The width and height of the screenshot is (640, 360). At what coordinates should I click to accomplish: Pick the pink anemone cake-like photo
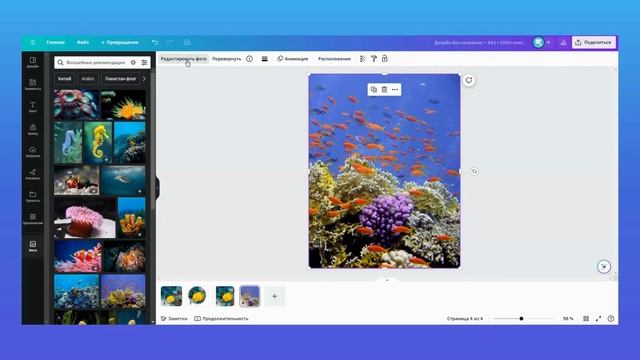point(85,217)
